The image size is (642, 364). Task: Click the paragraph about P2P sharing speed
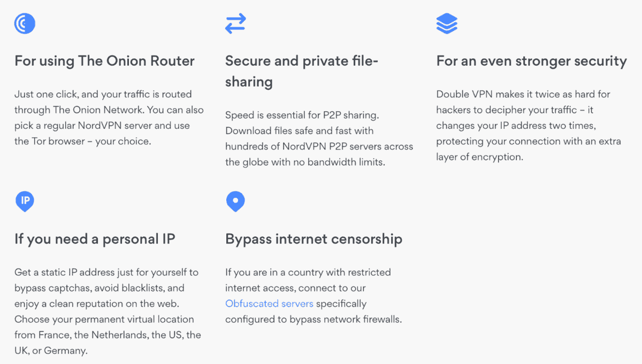tap(319, 138)
